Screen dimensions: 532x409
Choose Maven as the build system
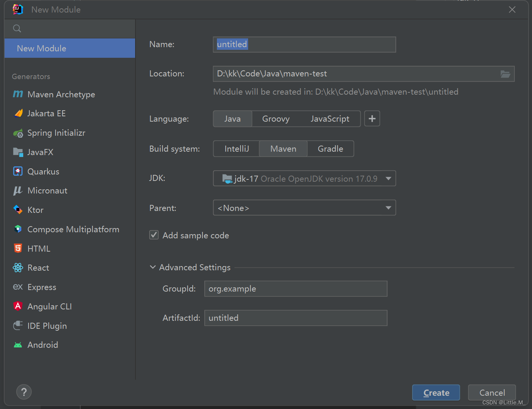tap(283, 149)
